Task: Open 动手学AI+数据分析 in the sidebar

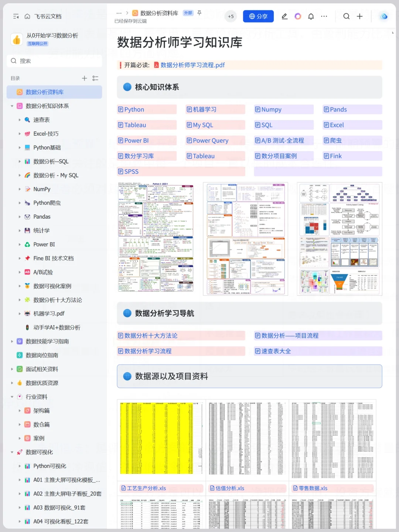Action: click(57, 327)
